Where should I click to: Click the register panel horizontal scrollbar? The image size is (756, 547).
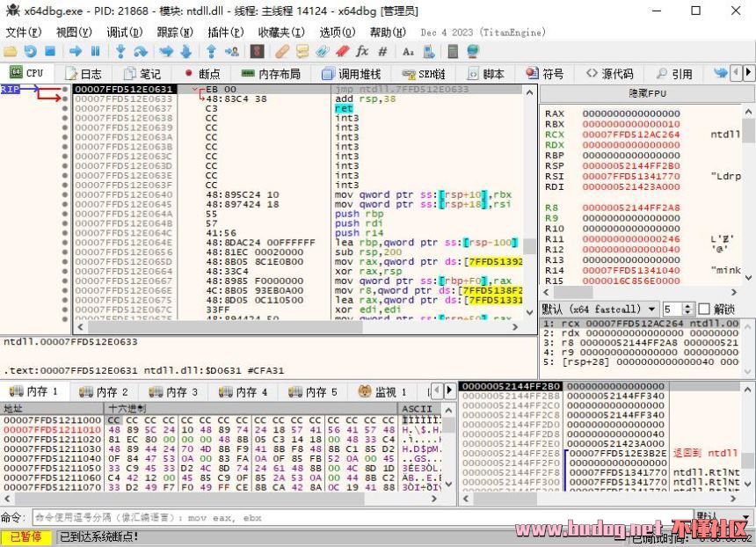641,292
